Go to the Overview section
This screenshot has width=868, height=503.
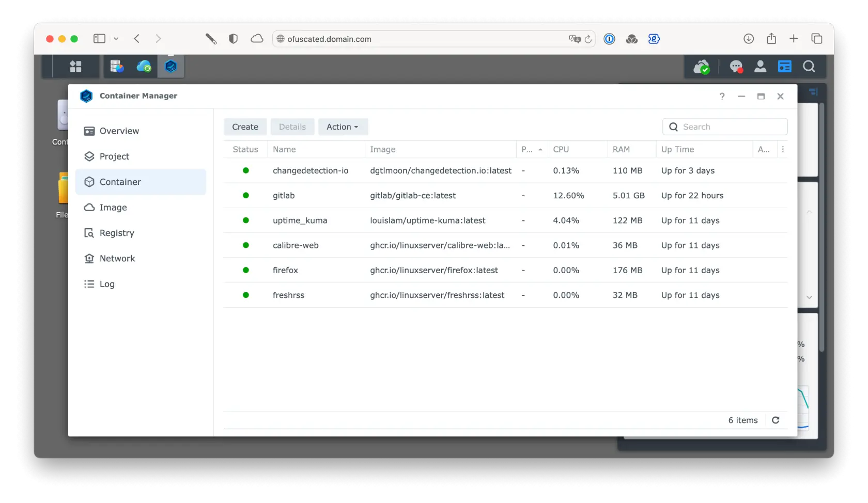[x=119, y=131]
